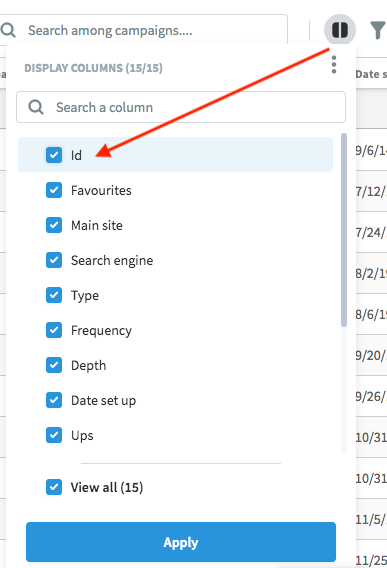Toggle the Main site checkbox
The image size is (387, 568).
pos(54,225)
